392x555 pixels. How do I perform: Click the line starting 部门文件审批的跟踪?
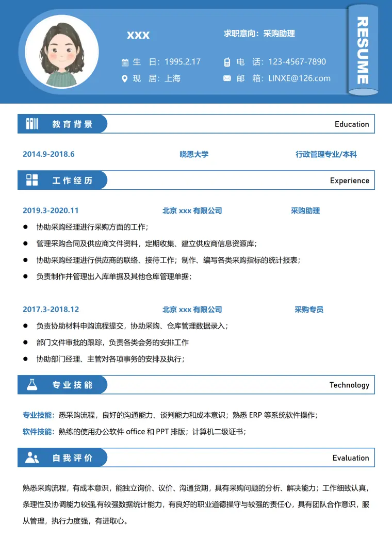point(112,342)
